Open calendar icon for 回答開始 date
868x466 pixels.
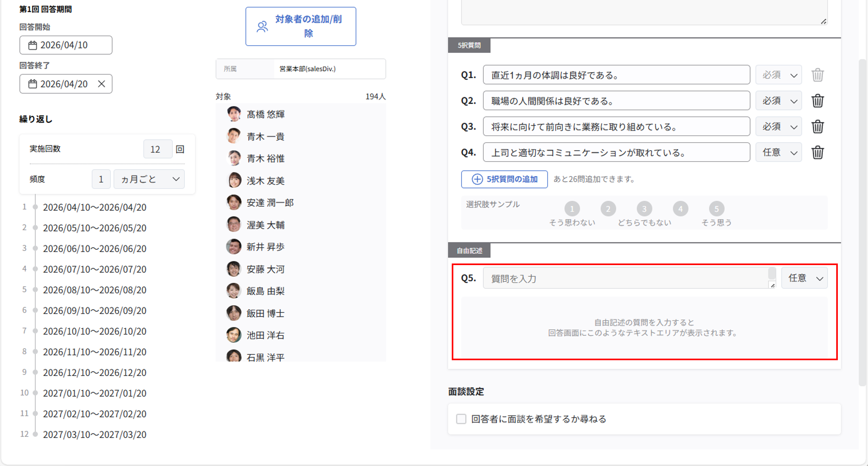[33, 45]
